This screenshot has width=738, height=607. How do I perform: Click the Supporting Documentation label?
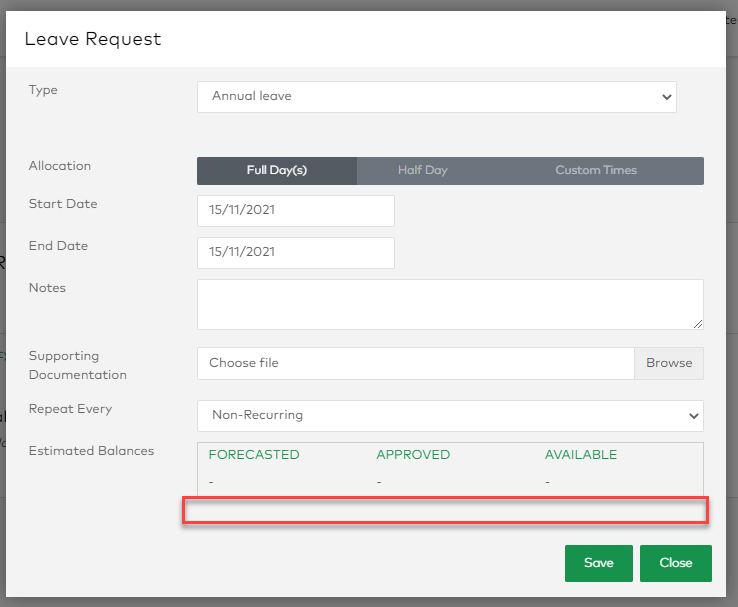point(78,365)
